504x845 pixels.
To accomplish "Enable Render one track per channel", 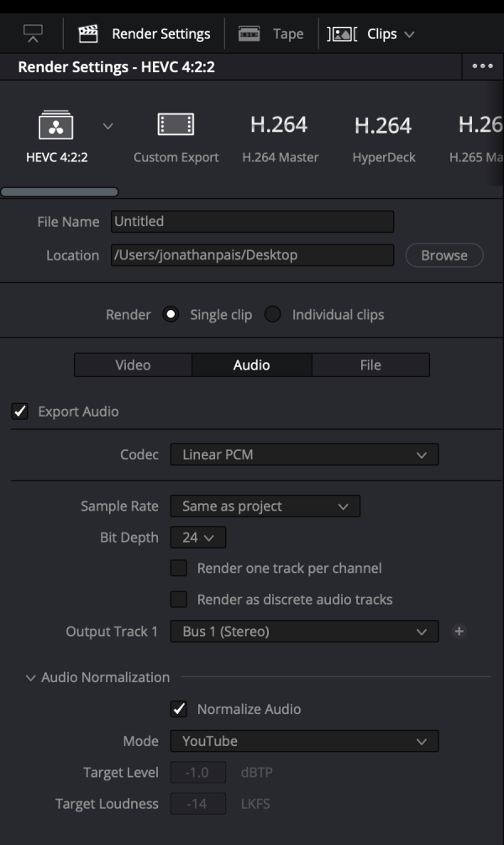I will [x=179, y=569].
